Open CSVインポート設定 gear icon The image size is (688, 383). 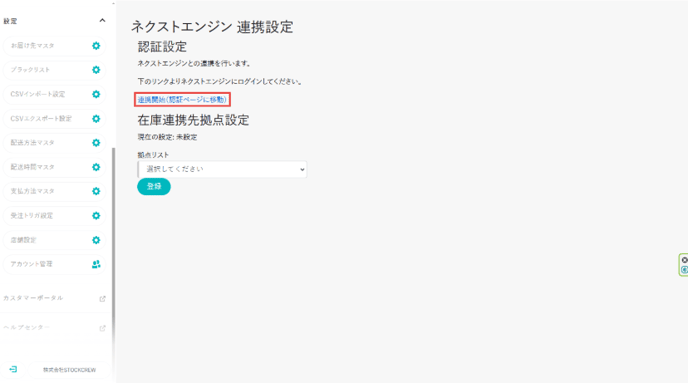96,94
